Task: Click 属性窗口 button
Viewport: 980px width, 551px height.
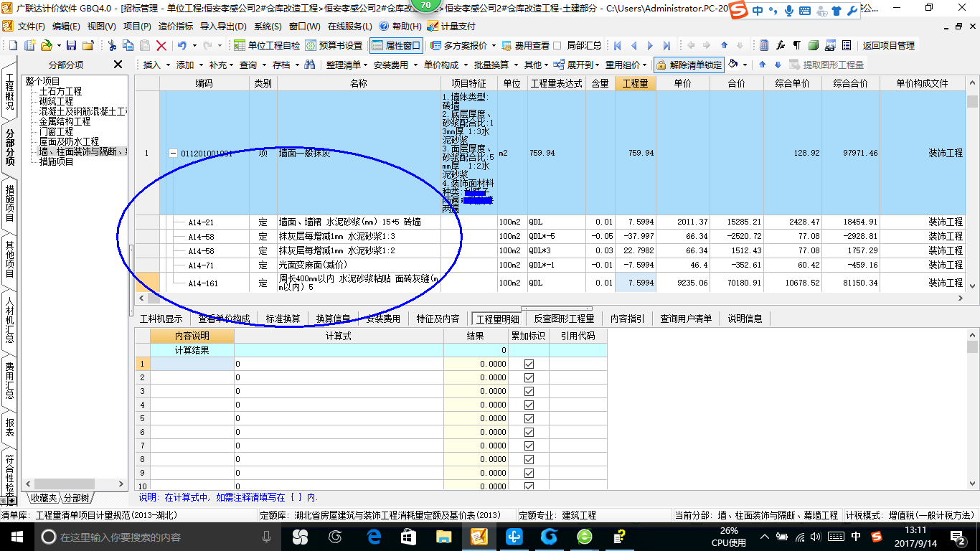Action: pos(396,45)
